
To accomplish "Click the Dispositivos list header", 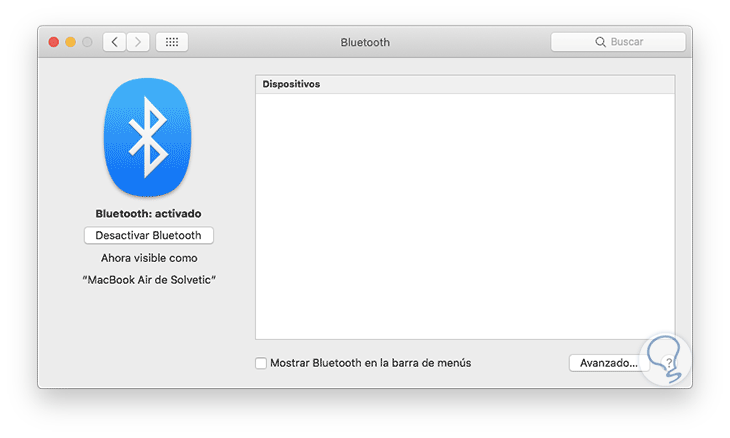I will [x=465, y=84].
